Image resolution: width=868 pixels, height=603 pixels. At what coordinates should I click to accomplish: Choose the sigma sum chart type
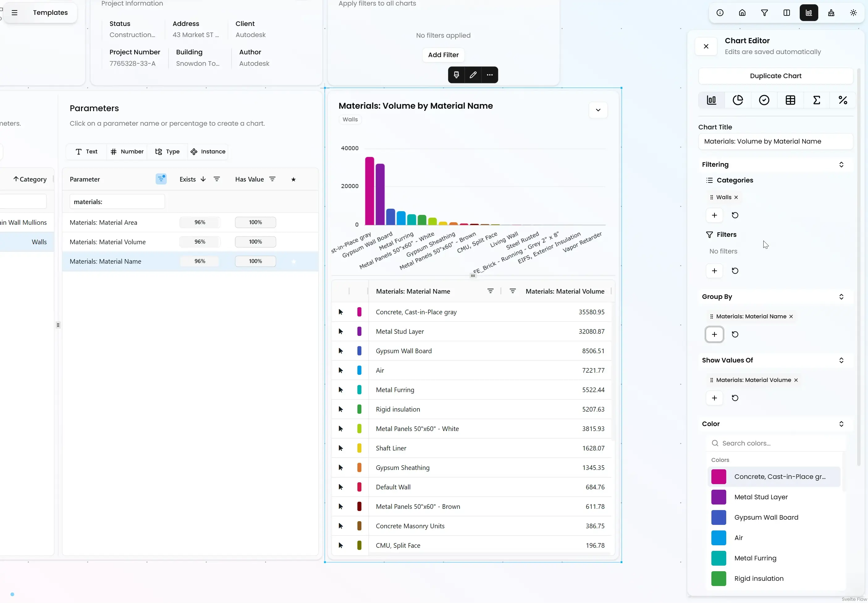[816, 100]
